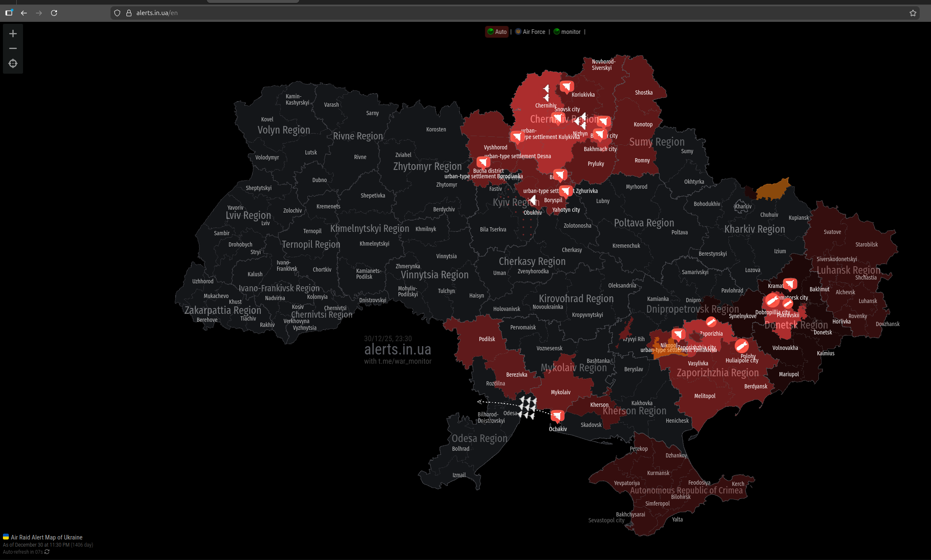Switch to Auto alert source
931x560 pixels.
tap(497, 32)
